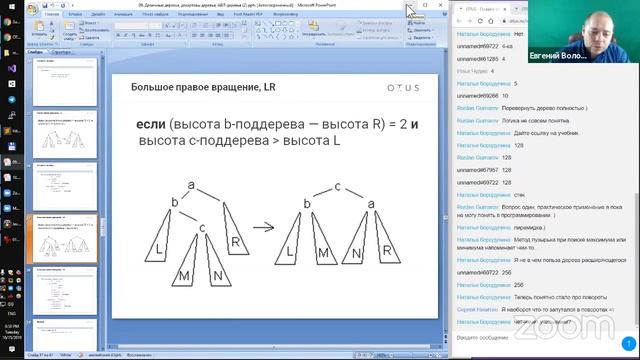Open Telegram from the taskbar
The image size is (640, 360).
tap(12, 100)
